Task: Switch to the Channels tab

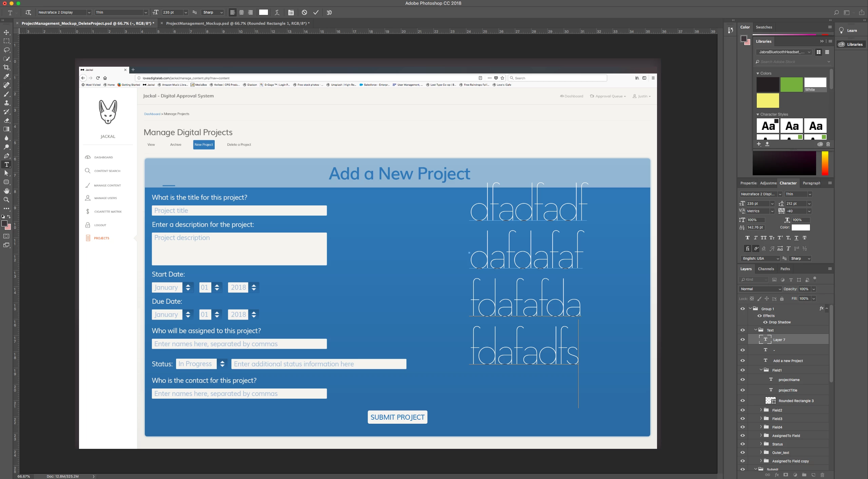Action: pyautogui.click(x=766, y=269)
